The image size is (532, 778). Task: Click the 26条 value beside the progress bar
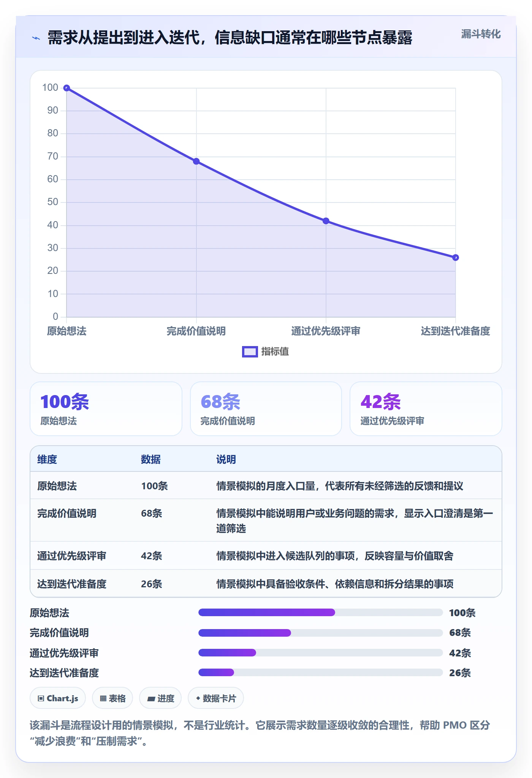pyautogui.click(x=460, y=673)
